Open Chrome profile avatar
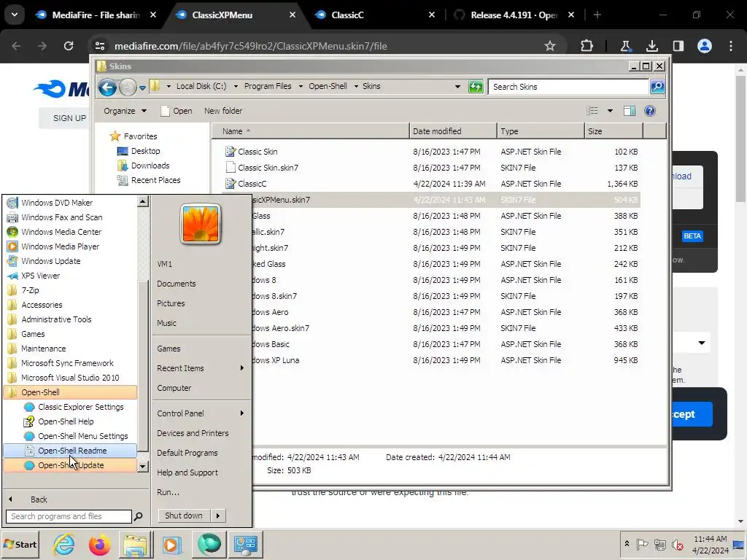Viewport: 747px width, 560px height. point(705,46)
